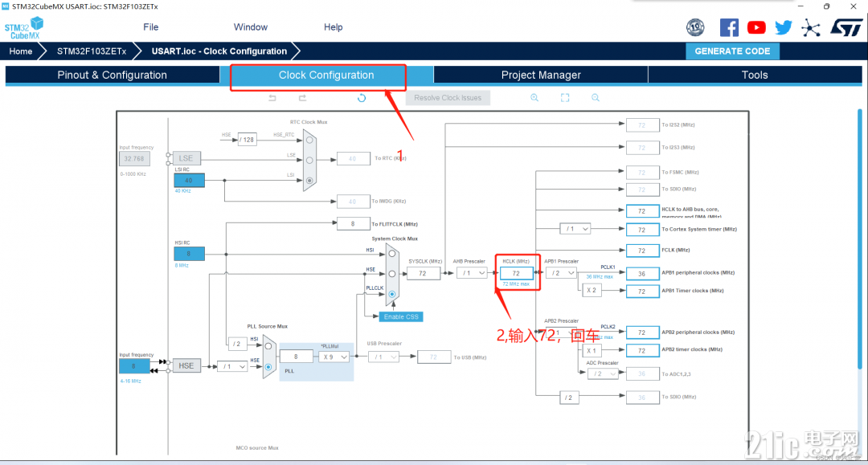Click the LSI RC 40 block
This screenshot has height=465, width=868.
tap(189, 180)
